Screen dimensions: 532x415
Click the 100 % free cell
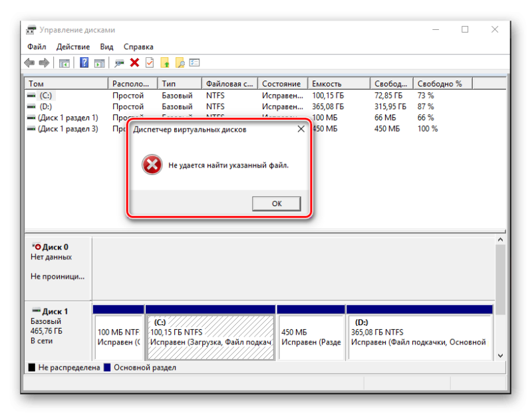[428, 129]
